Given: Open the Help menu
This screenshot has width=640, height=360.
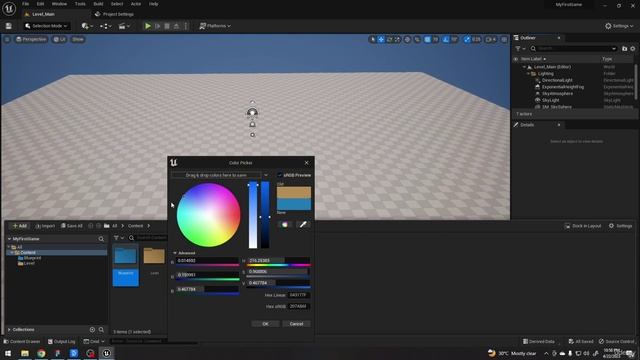Looking at the screenshot, I should [153, 4].
